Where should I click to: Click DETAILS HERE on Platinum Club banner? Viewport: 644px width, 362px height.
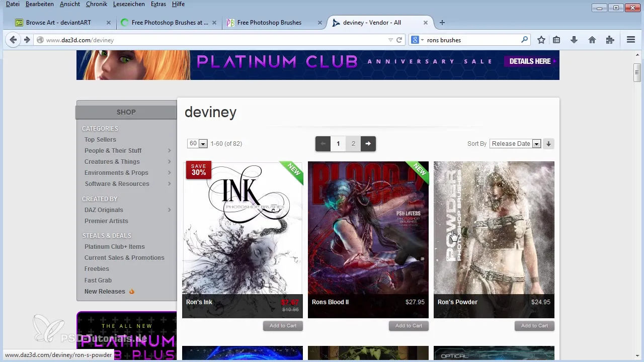point(531,61)
